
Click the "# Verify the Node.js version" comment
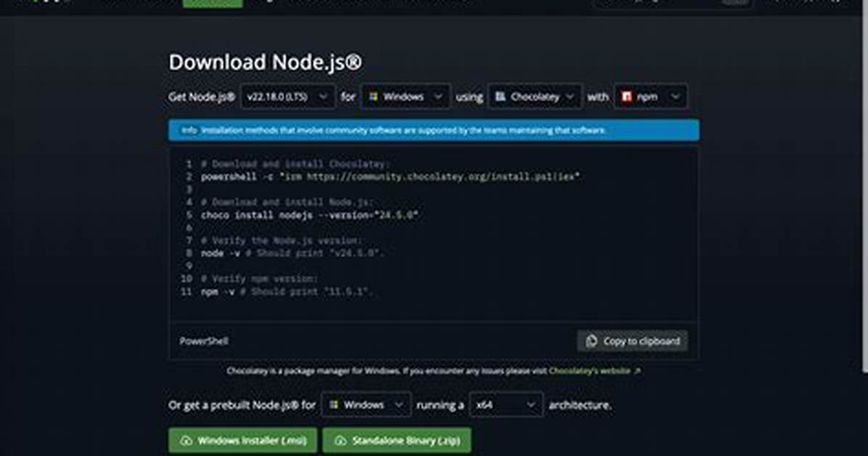pyautogui.click(x=281, y=240)
